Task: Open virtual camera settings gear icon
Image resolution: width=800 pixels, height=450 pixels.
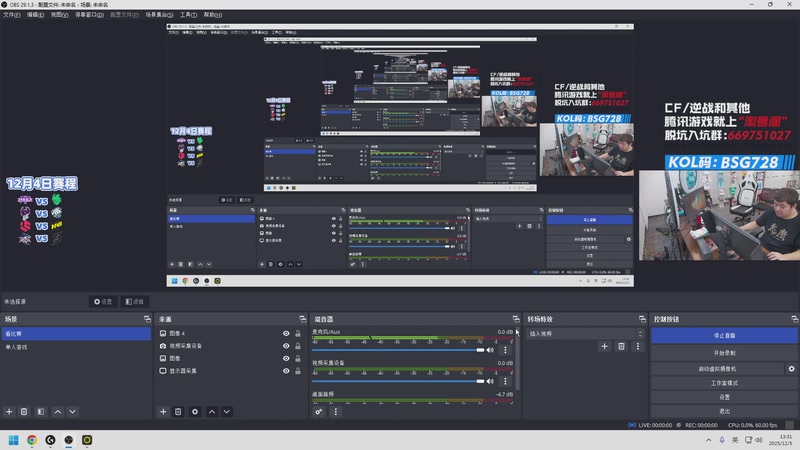Action: [x=791, y=368]
